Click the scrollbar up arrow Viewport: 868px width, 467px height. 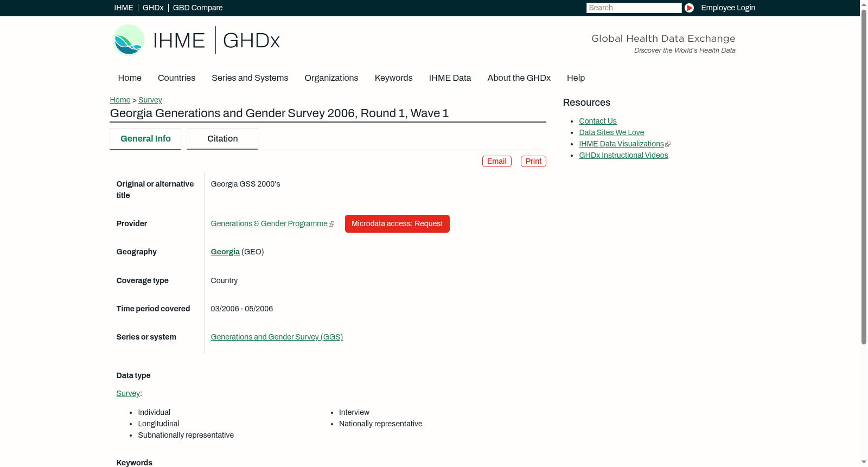[864, 4]
